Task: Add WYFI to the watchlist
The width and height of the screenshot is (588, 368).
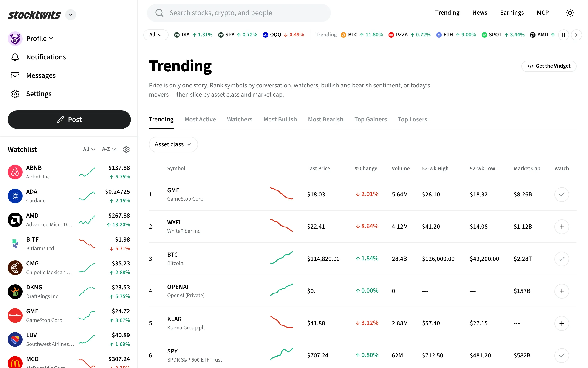Action: pos(562,227)
